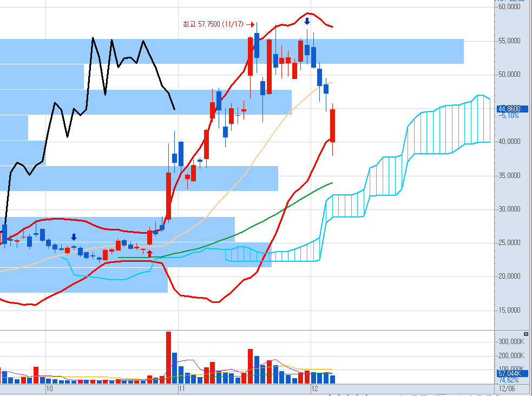Click the blue sell-signal arrow near December peak
The width and height of the screenshot is (532, 396).
point(307,21)
